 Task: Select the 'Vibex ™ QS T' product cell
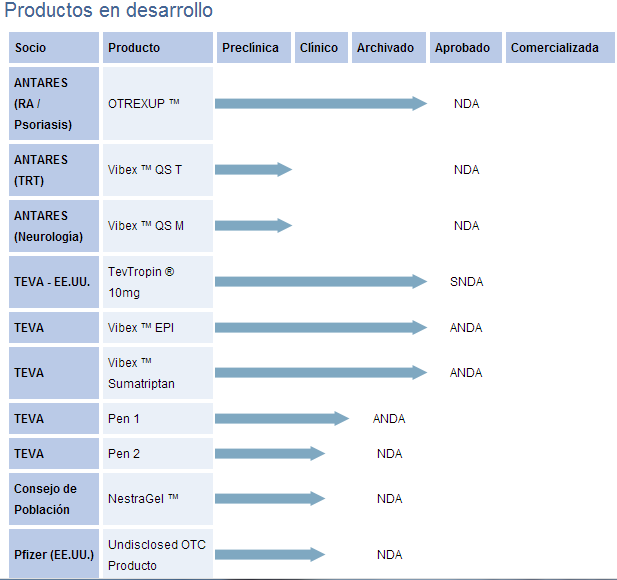click(x=158, y=170)
